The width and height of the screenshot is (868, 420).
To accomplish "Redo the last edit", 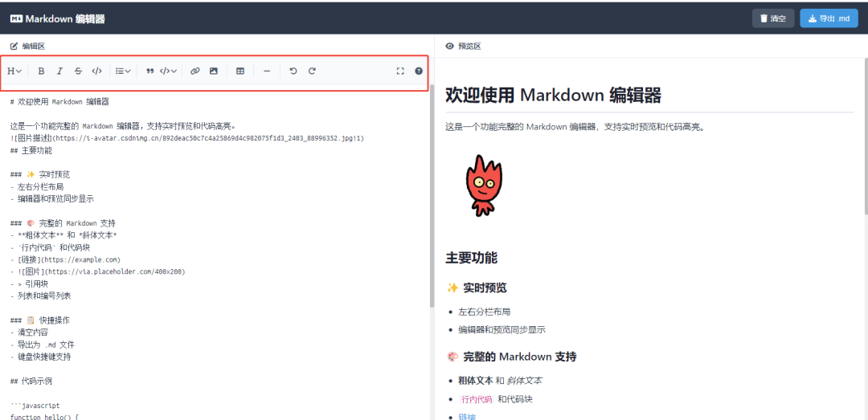I will [x=312, y=71].
